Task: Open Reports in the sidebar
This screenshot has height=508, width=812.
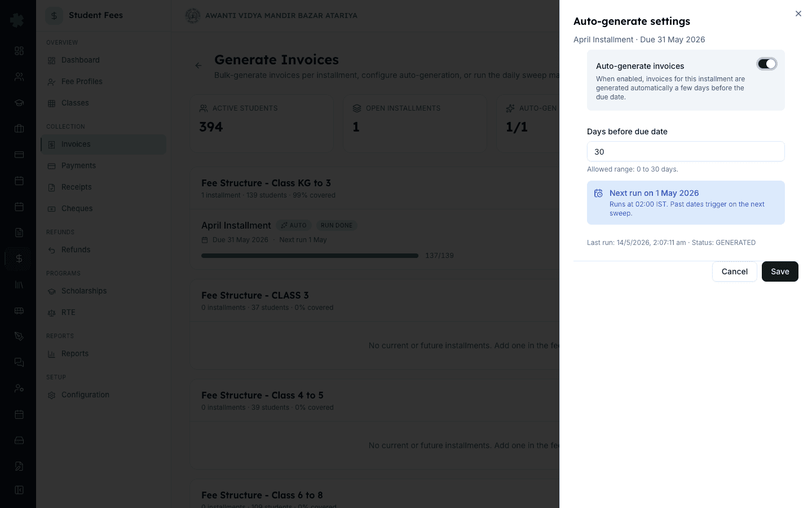Action: (x=103, y=354)
